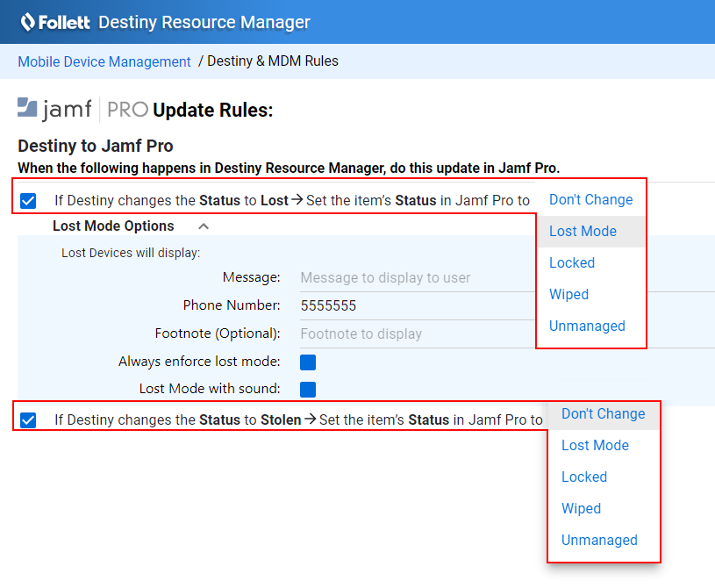Open Mobile Device Management breadcrumb link

tap(104, 61)
